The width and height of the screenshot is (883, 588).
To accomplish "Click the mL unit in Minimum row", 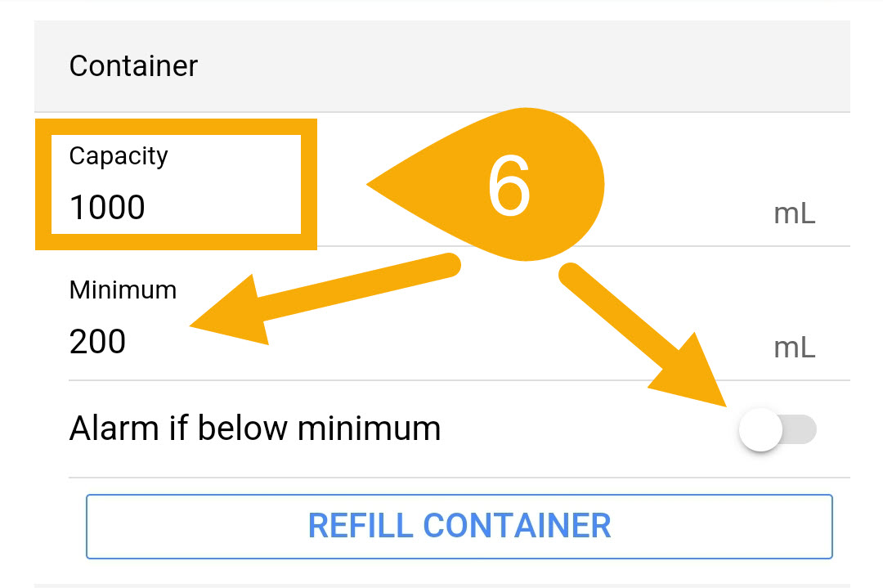I will (794, 348).
